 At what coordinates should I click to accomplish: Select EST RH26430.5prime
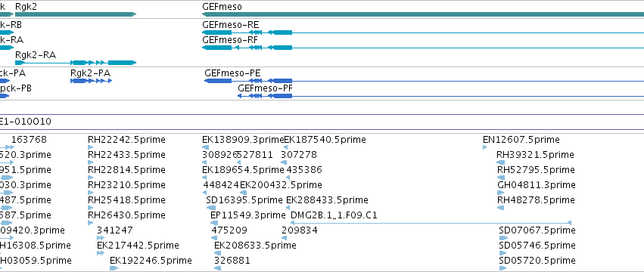pyautogui.click(x=126, y=215)
